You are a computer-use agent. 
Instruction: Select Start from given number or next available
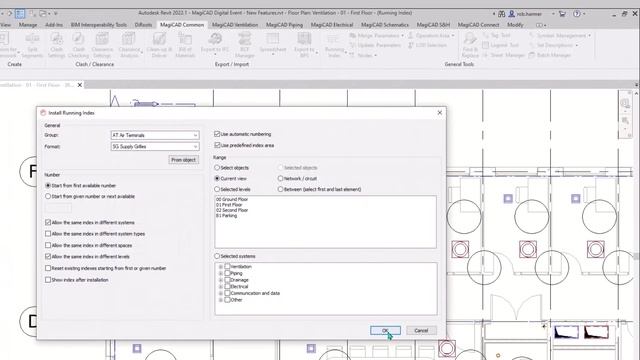(48, 196)
